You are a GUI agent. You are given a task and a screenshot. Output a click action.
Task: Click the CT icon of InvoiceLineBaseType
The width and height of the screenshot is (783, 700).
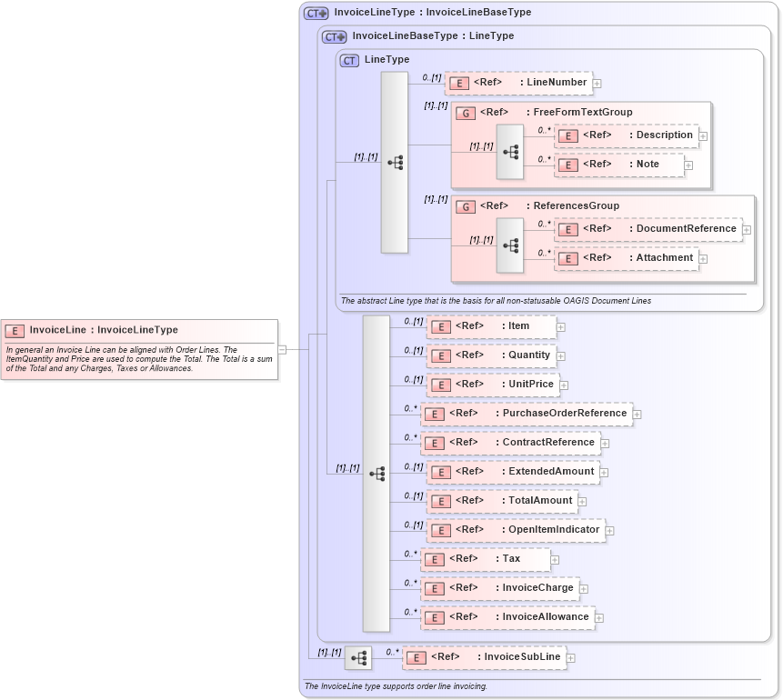point(334,35)
